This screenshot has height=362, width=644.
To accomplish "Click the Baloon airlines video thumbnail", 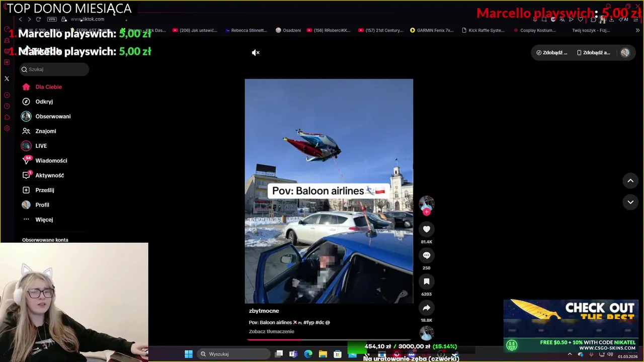I will point(329,191).
